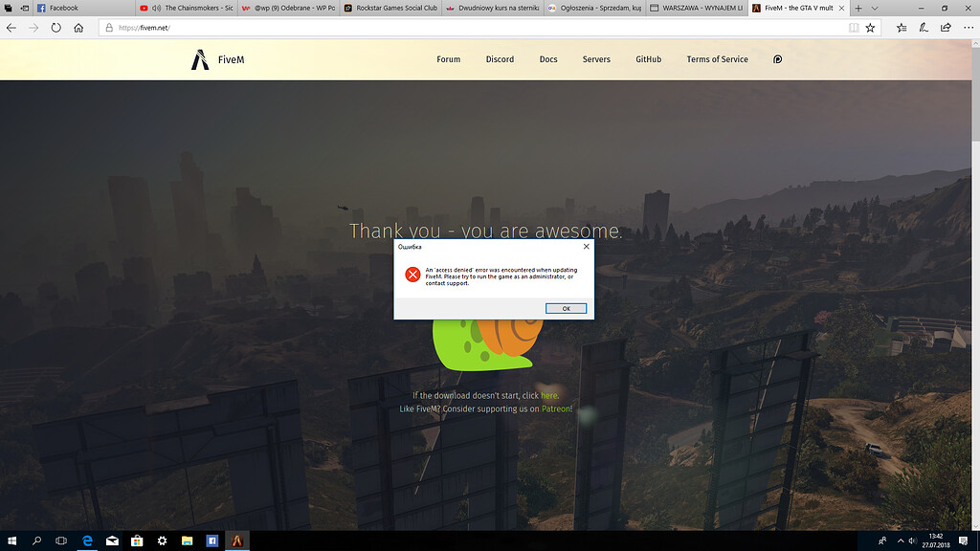Switch to the WARSZAWA - WYNAJEM tab
Image resolution: width=980 pixels, height=551 pixels.
697,8
